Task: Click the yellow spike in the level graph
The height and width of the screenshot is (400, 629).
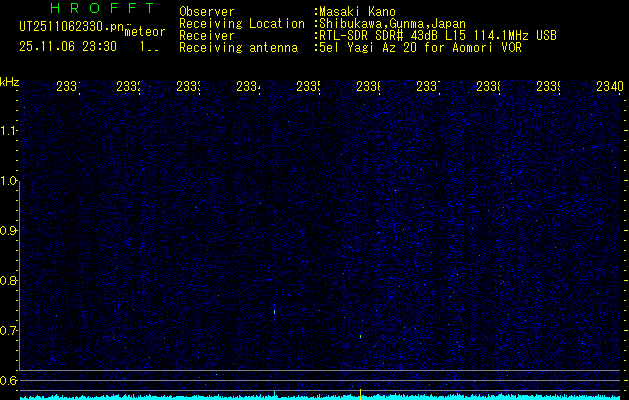Action: (360, 394)
